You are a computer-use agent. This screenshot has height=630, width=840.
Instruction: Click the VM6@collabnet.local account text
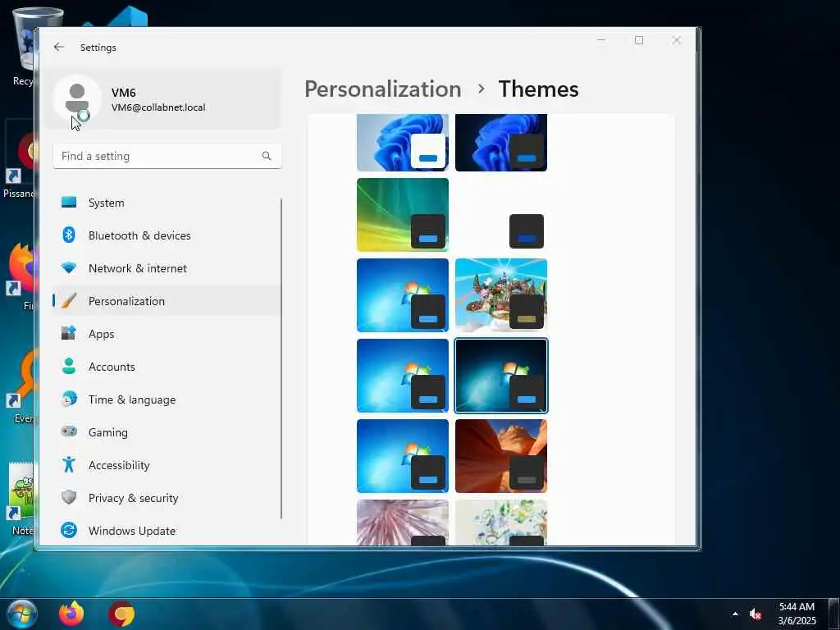(158, 107)
